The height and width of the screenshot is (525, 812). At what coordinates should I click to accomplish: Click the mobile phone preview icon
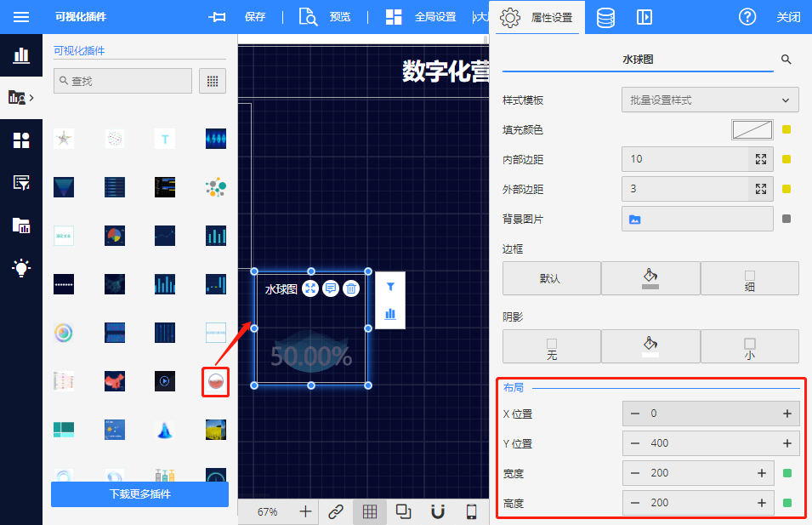click(x=472, y=511)
